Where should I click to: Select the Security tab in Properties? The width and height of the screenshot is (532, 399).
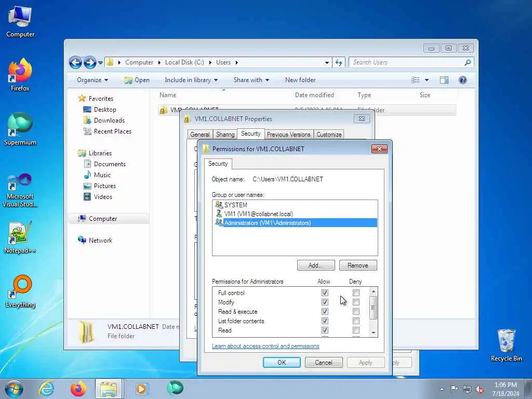tap(251, 134)
